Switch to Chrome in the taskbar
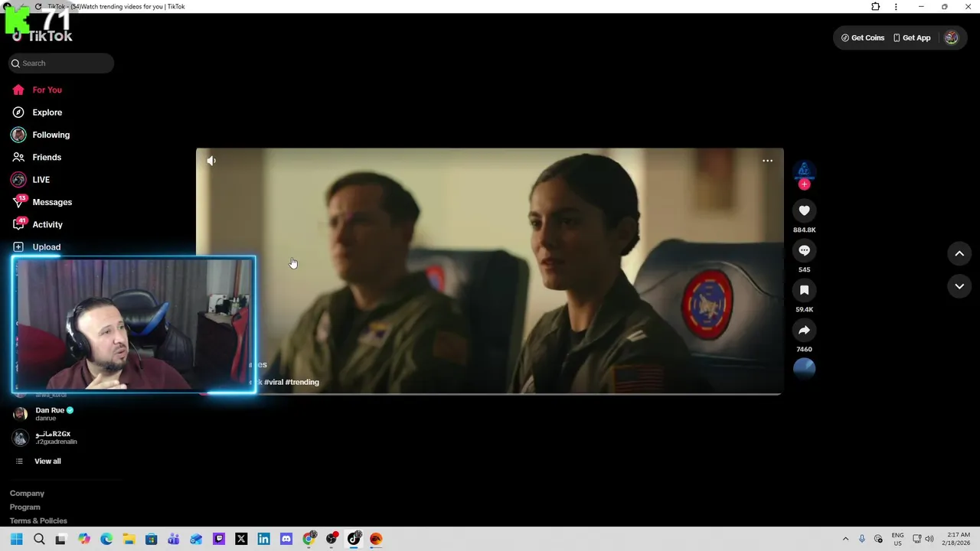This screenshot has width=980, height=551. [x=309, y=539]
